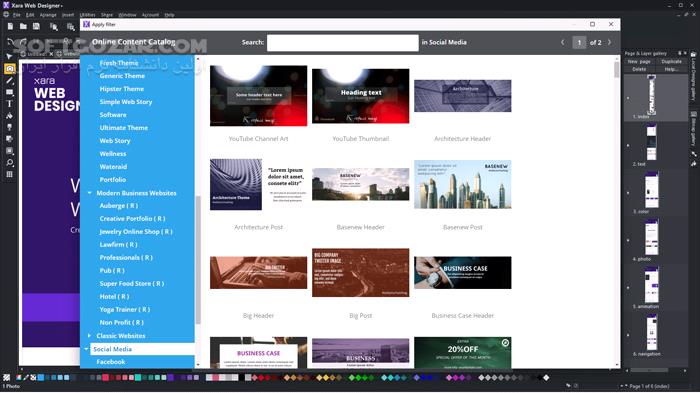This screenshot has height=393, width=700.
Task: Open the File menu
Action: [17, 15]
